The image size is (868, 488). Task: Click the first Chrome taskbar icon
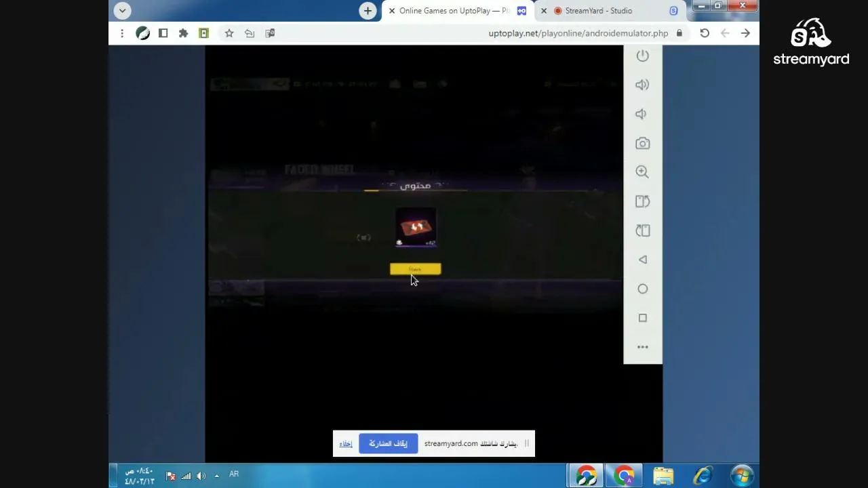(587, 475)
